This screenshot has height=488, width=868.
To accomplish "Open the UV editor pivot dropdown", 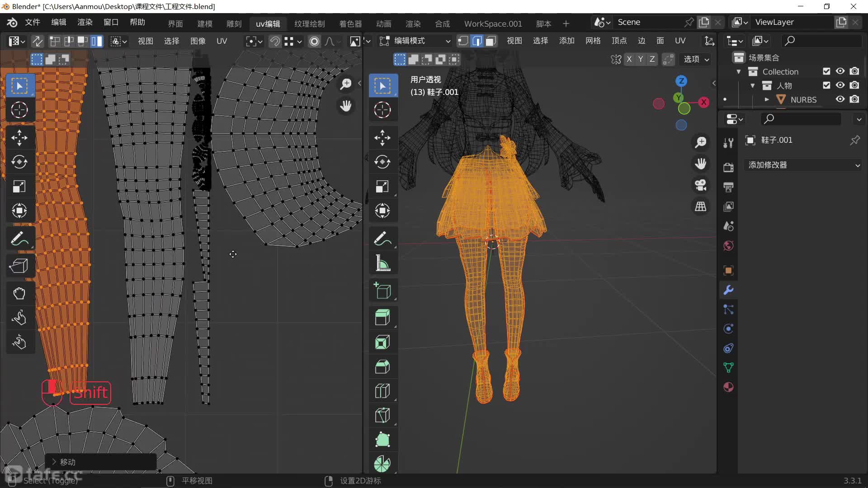I will 254,42.
